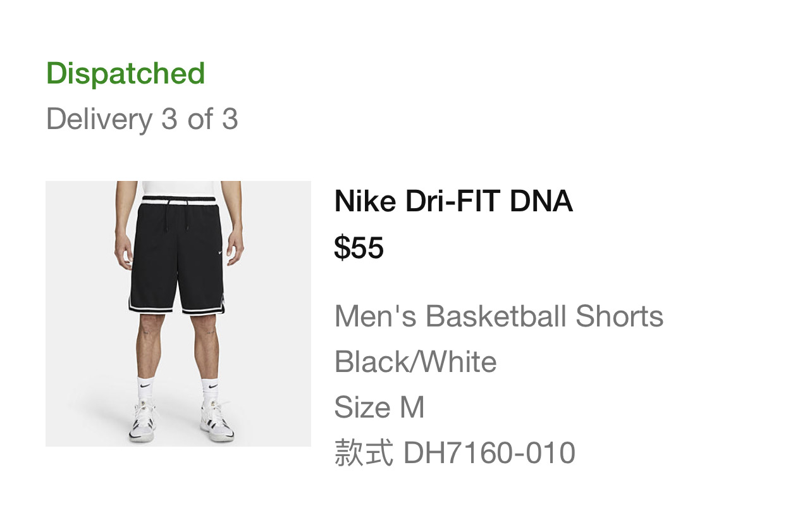The image size is (812, 515).
Task: Click the striped hem on the right short leg
Action: coord(202,310)
